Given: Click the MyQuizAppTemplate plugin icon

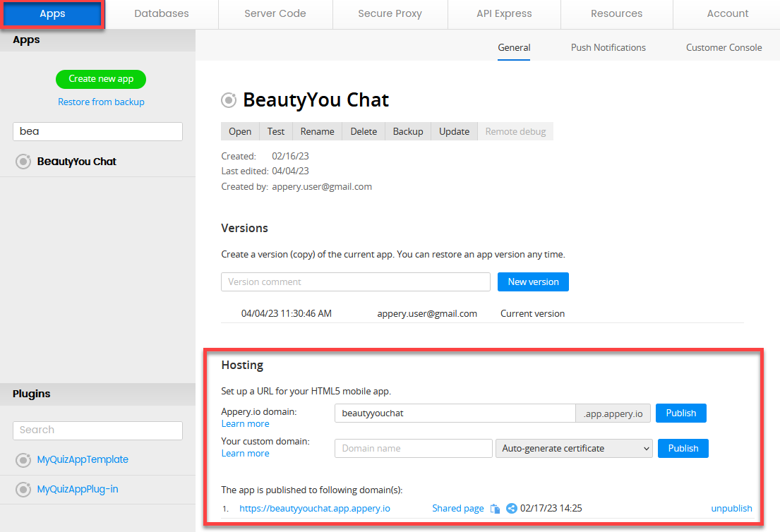Looking at the screenshot, I should coord(23,460).
